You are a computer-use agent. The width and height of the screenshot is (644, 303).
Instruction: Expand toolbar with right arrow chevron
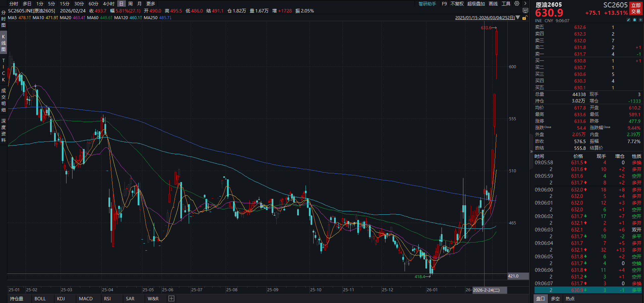click(x=525, y=4)
